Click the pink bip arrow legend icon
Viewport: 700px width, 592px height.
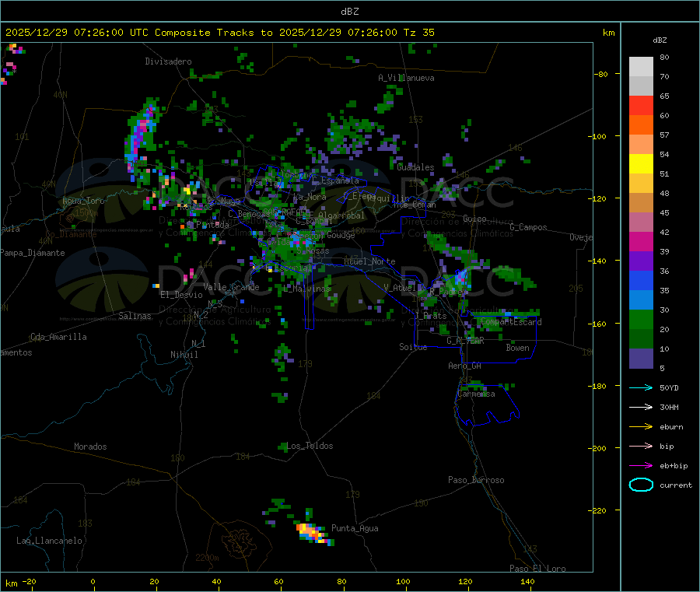641,446
